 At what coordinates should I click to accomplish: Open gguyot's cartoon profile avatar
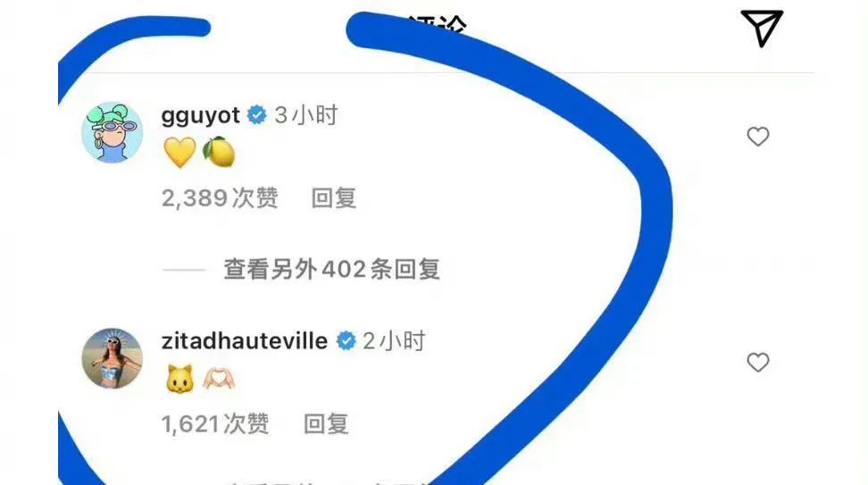pyautogui.click(x=113, y=132)
